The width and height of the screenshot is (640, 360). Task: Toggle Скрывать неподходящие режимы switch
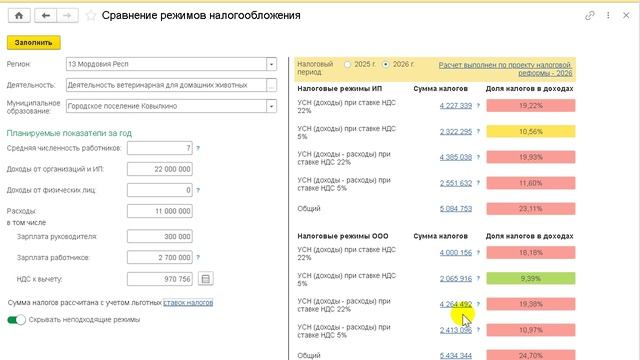point(16,320)
